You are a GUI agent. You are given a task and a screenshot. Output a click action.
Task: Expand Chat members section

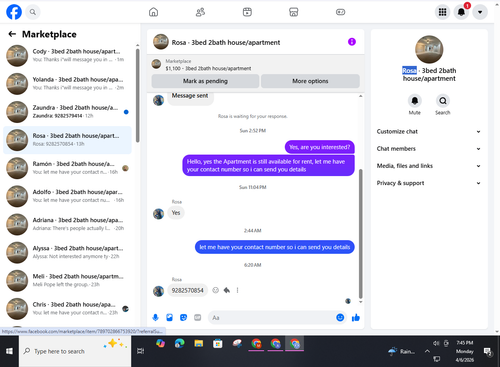(429, 149)
